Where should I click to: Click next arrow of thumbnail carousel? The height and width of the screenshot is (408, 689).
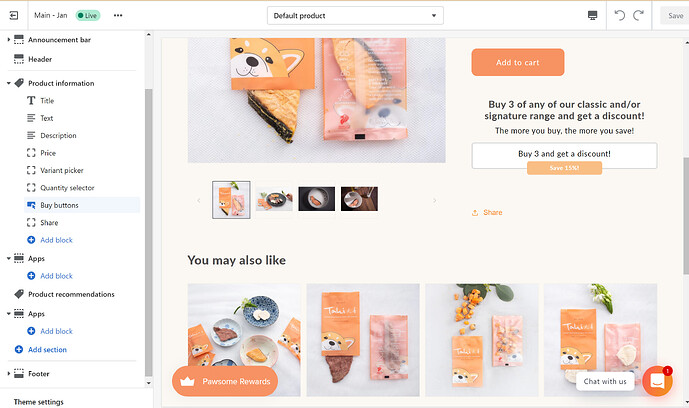coord(435,200)
